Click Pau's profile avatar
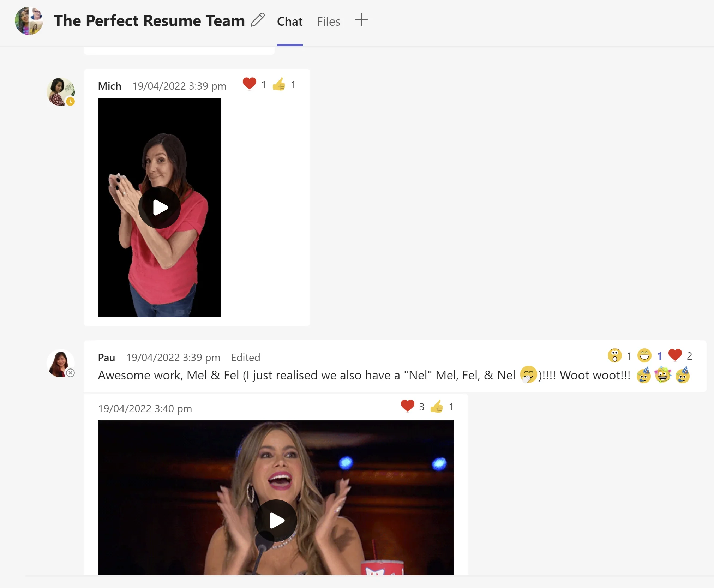The width and height of the screenshot is (714, 588). click(x=60, y=364)
